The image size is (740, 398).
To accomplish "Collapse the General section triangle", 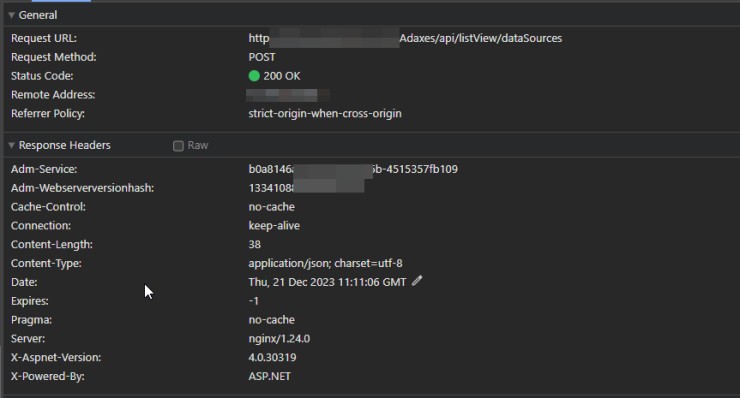I will [11, 15].
